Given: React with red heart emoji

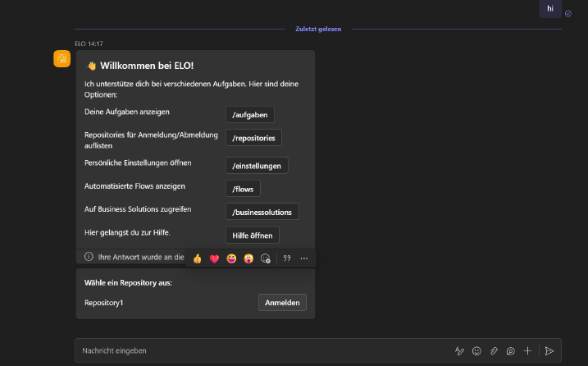Looking at the screenshot, I should click(214, 258).
